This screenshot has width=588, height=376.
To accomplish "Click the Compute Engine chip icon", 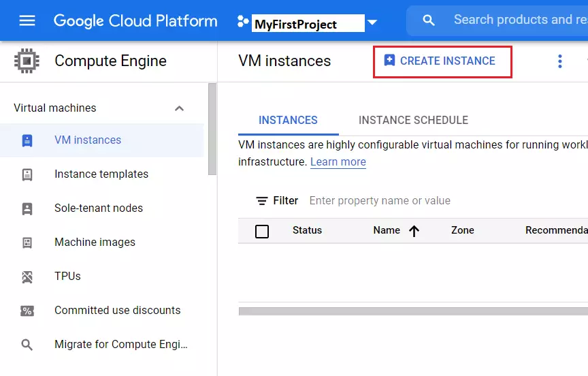I will pos(27,61).
